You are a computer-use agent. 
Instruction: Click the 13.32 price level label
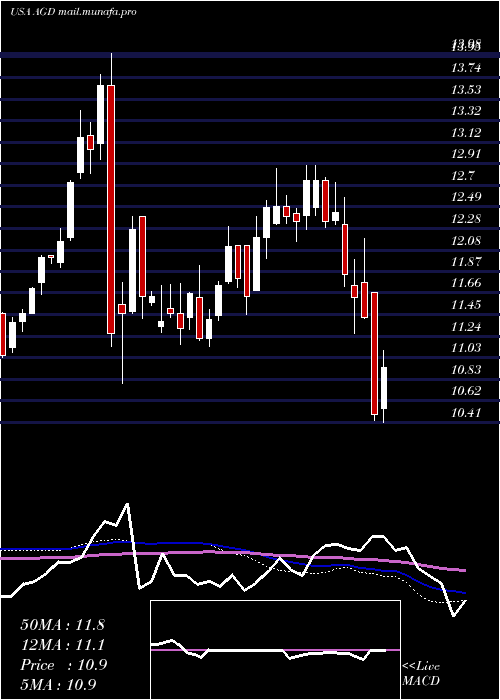(467, 111)
